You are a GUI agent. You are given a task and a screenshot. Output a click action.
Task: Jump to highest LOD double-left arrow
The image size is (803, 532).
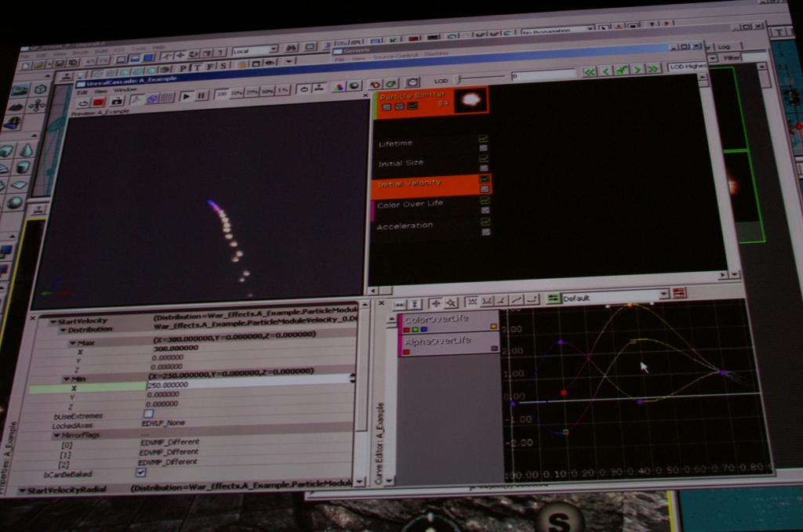point(589,71)
